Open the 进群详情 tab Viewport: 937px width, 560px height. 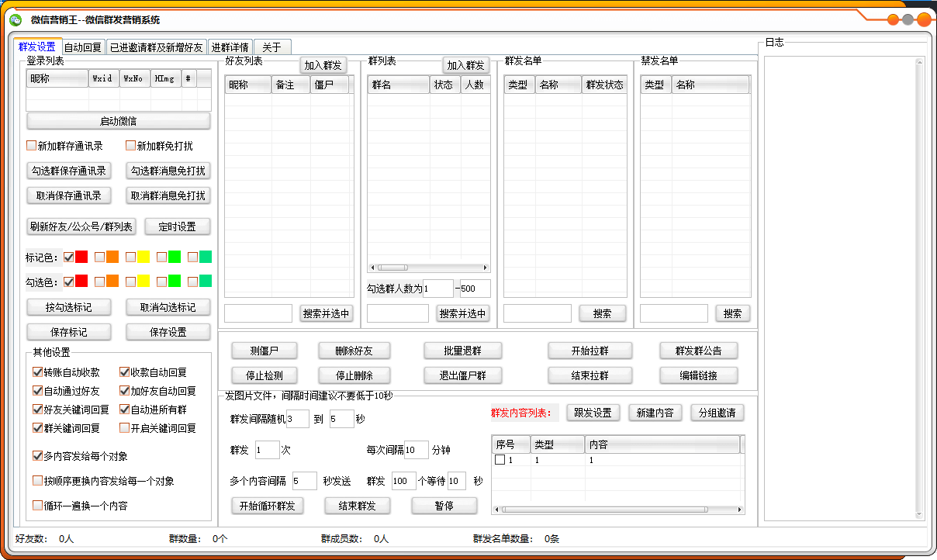(x=230, y=47)
